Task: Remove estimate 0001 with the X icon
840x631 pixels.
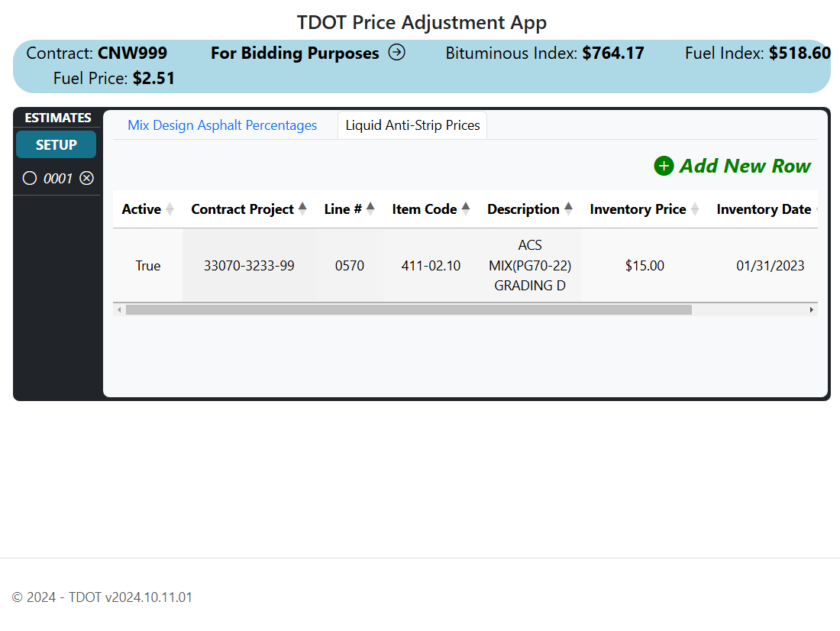Action: 87,178
